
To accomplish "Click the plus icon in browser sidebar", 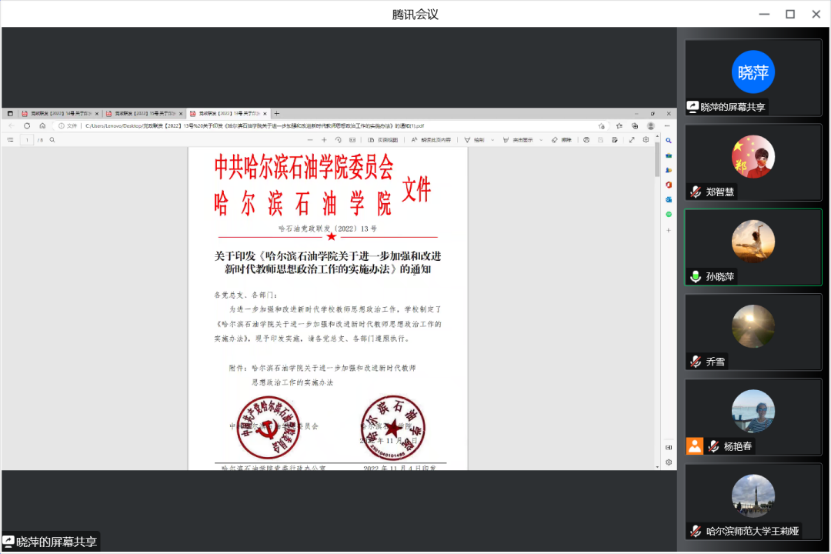I will [x=668, y=227].
